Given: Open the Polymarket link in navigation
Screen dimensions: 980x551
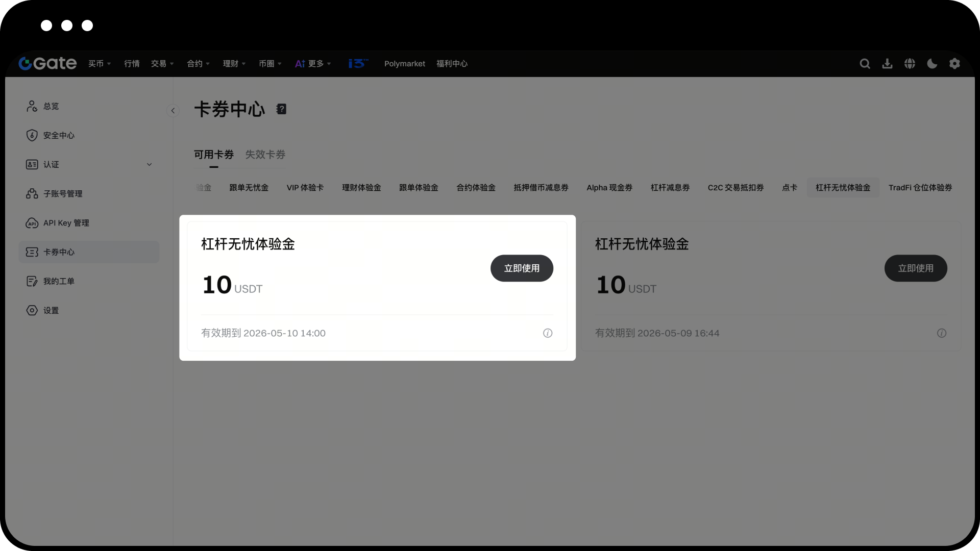Looking at the screenshot, I should pos(404,64).
